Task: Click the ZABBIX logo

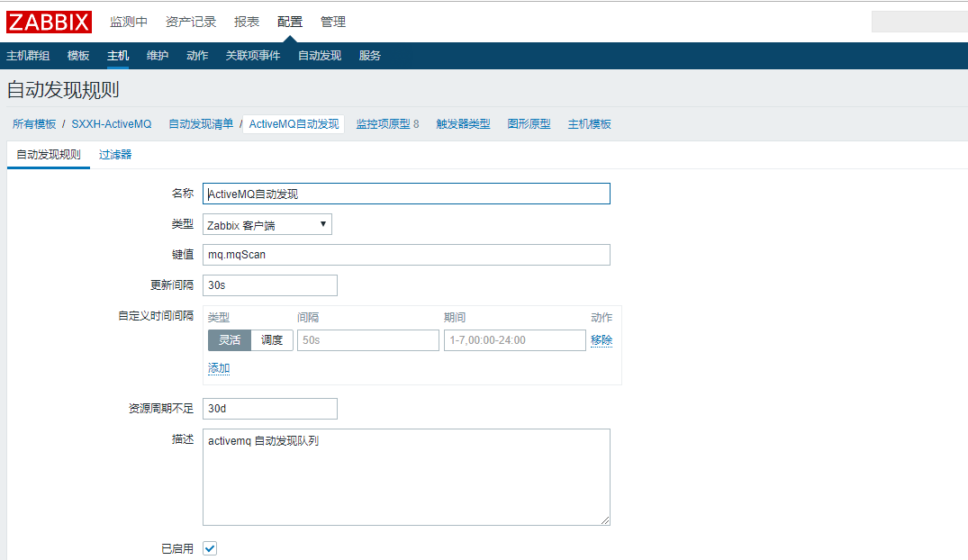Action: click(x=50, y=23)
